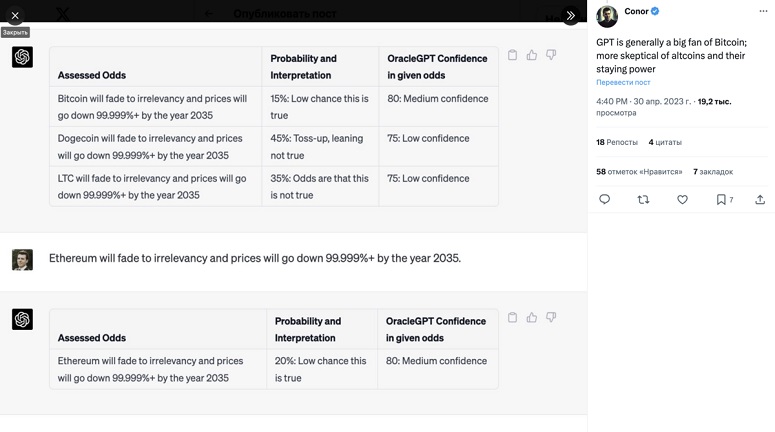
Task: Thumbs down the first ChatGPT response
Action: tap(550, 55)
